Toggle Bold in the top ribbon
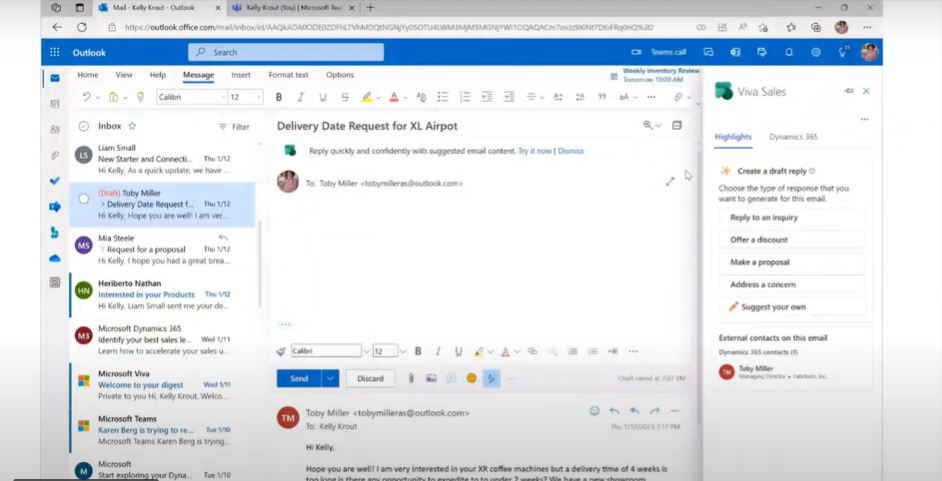This screenshot has width=942, height=481. click(279, 97)
